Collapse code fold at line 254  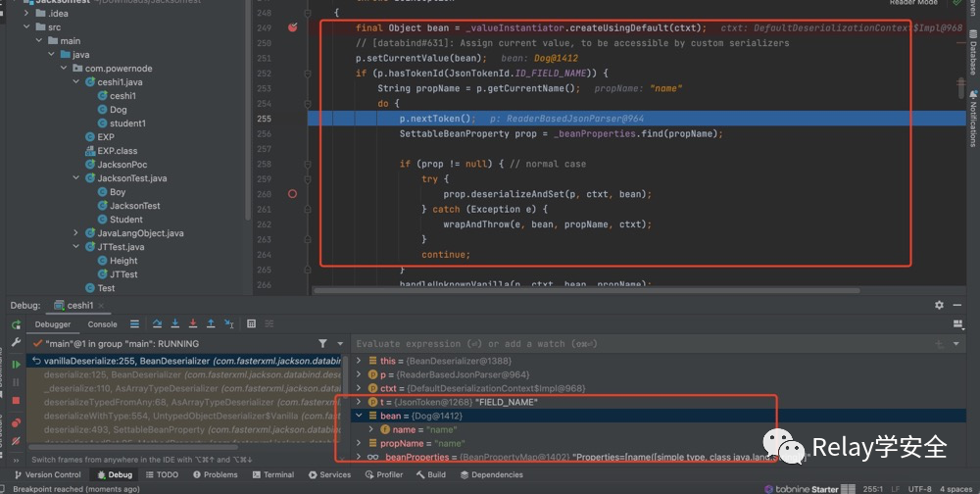click(x=308, y=103)
